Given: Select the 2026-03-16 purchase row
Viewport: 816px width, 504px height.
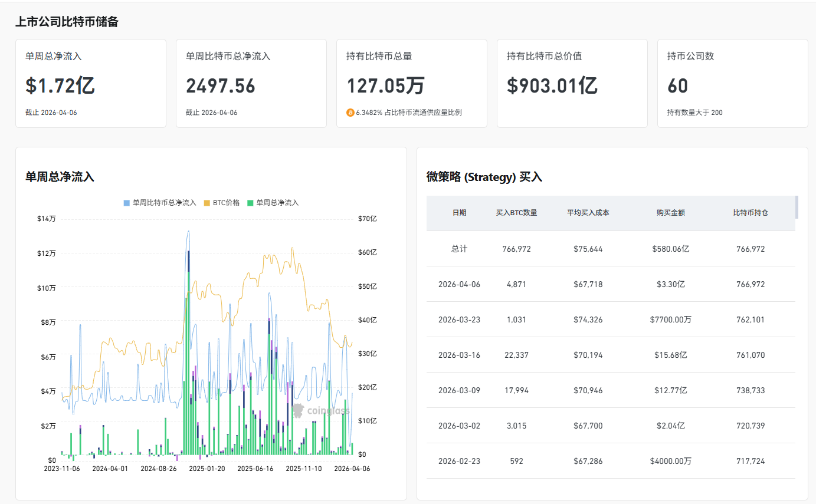Looking at the screenshot, I should click(x=611, y=355).
